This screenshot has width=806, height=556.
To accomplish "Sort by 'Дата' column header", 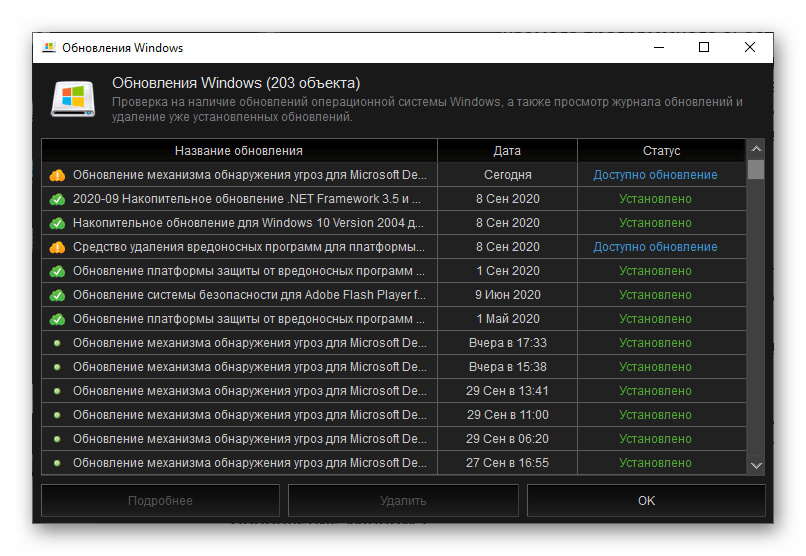I will tap(507, 151).
